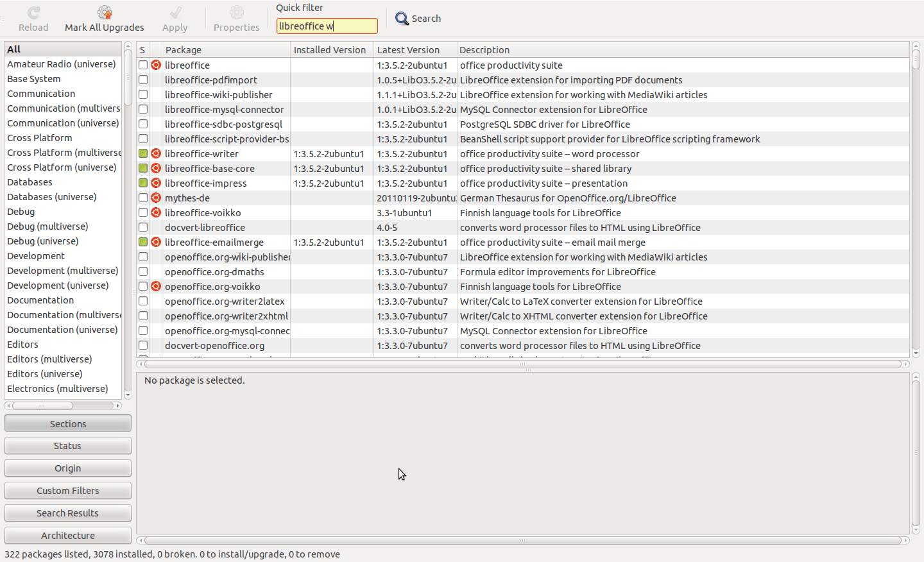Select the openoffice.org-wiki-publisher package row

[523, 257]
